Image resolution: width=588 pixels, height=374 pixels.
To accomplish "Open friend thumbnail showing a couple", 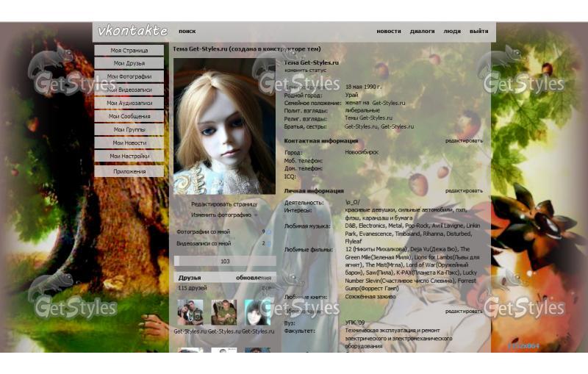I will pos(190,312).
